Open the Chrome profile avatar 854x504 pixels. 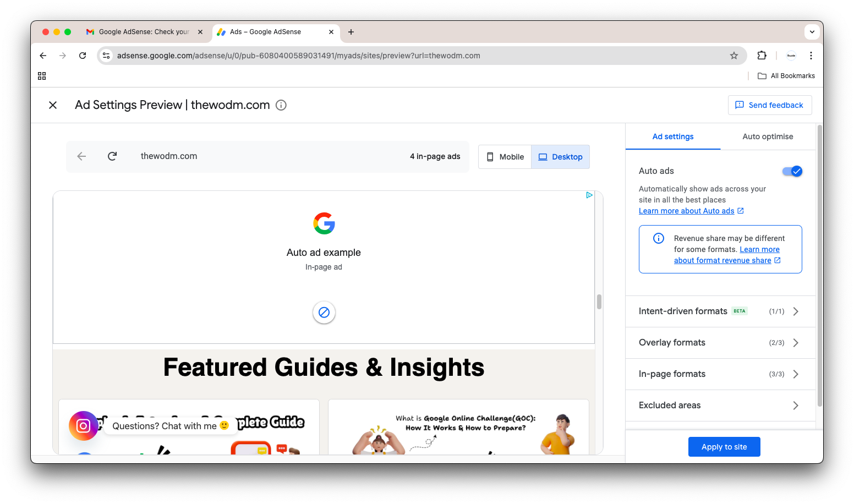[791, 56]
